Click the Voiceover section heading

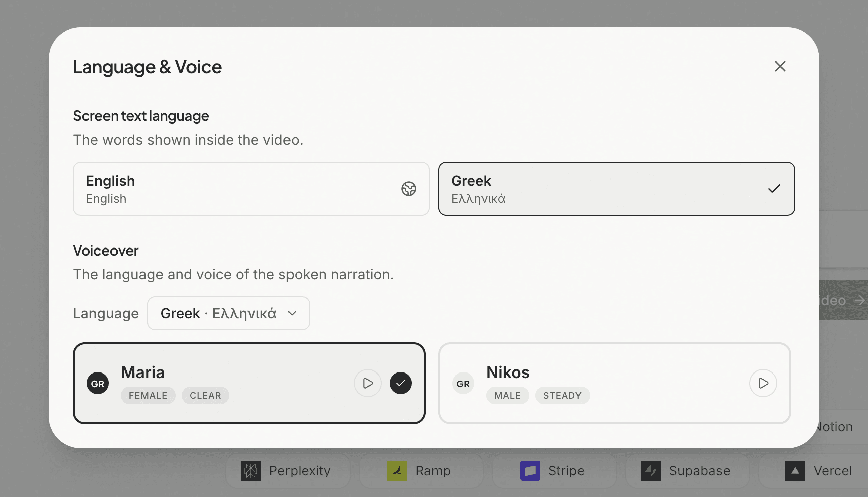click(x=106, y=251)
